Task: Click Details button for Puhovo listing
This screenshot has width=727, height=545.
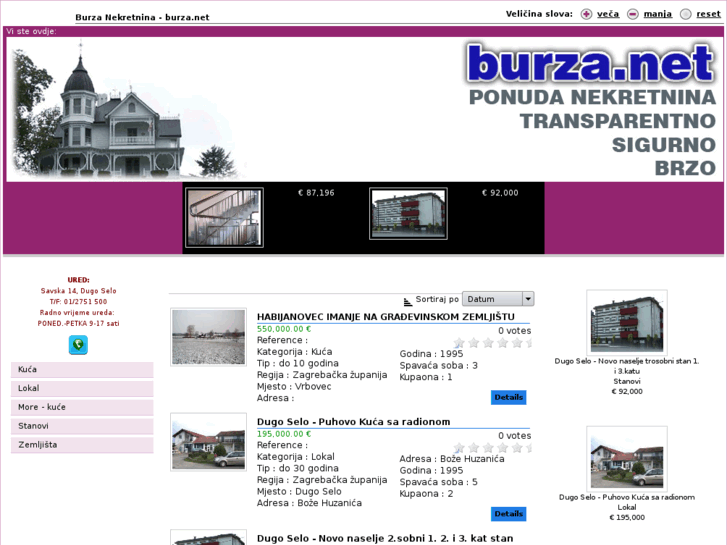Action: 509,514
